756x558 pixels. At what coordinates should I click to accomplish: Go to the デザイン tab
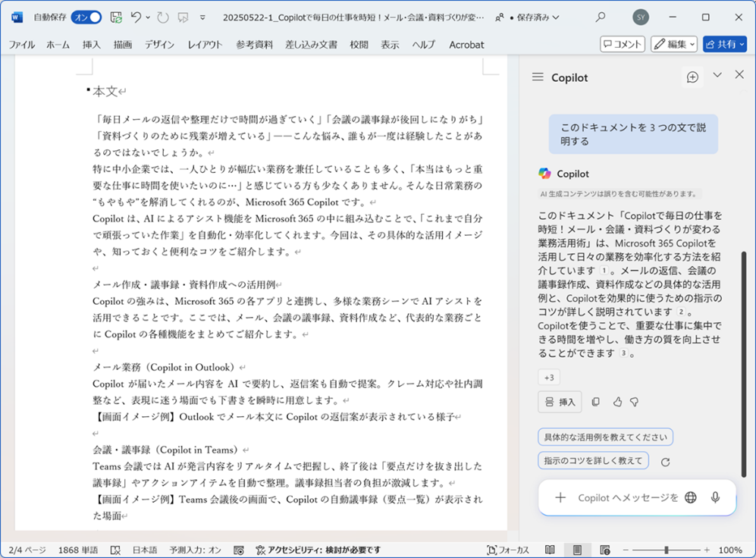159,45
